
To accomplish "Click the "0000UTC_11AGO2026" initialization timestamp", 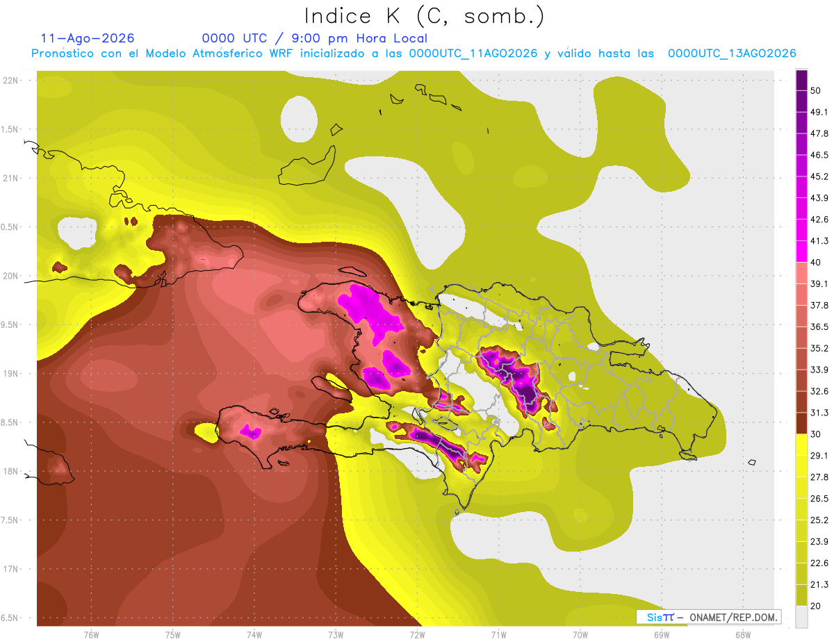I will (x=473, y=53).
